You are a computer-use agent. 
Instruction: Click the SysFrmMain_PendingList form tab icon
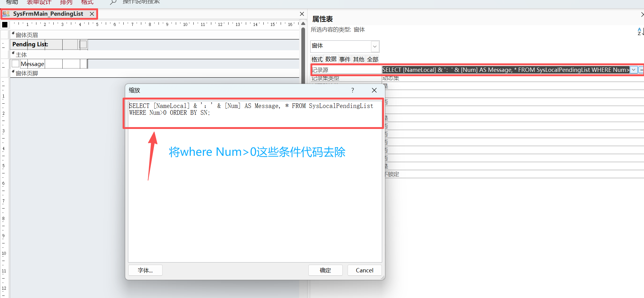[6, 14]
